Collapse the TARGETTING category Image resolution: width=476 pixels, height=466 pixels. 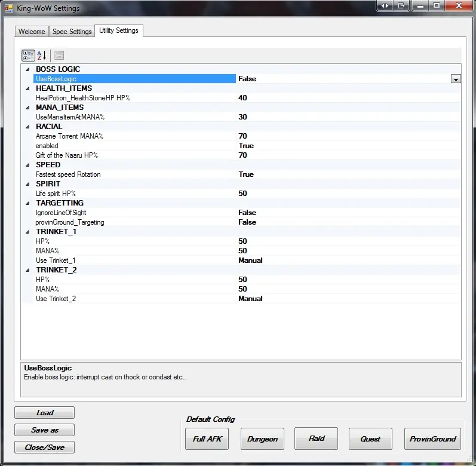pyautogui.click(x=27, y=203)
